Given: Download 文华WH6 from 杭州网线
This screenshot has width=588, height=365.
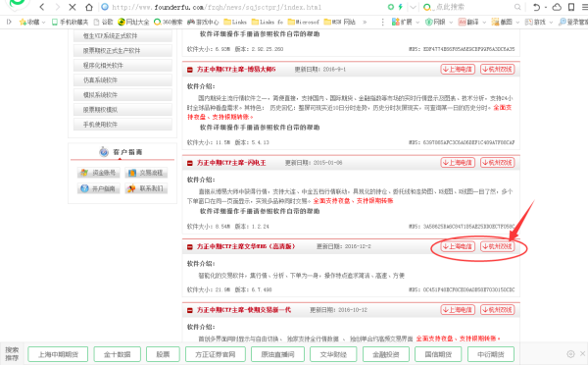Looking at the screenshot, I should coord(497,246).
